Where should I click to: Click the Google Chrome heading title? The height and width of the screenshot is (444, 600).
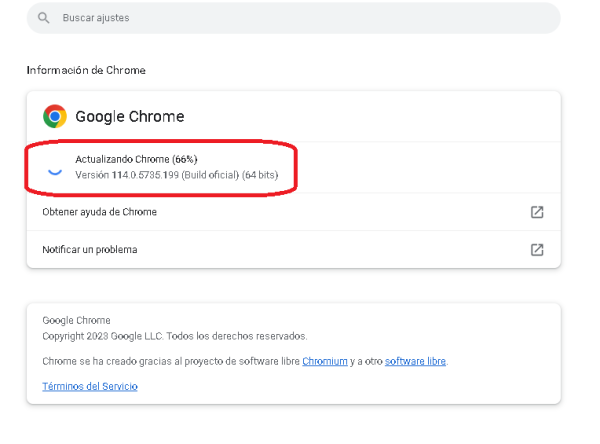click(130, 116)
